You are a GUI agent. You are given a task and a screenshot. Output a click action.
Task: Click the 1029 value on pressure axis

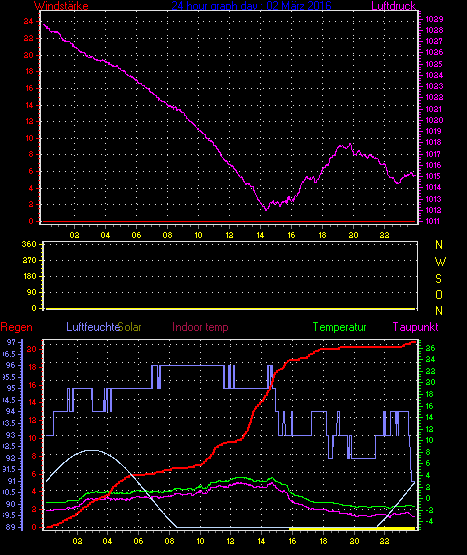[434, 19]
